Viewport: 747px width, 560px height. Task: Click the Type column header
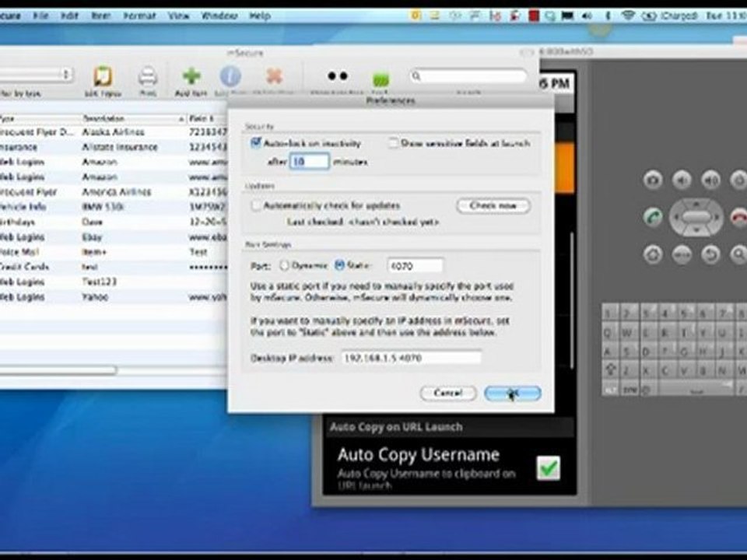(39, 118)
